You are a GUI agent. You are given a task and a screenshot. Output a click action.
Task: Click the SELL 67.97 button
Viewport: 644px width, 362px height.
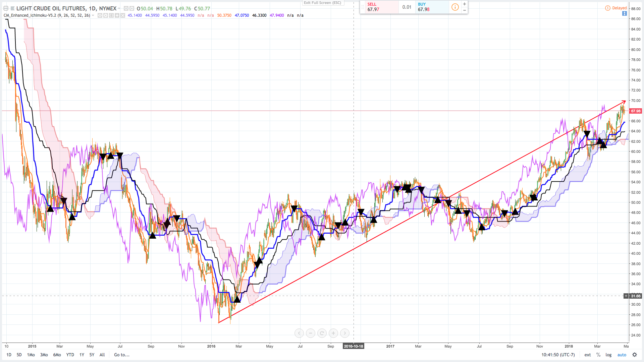coord(381,7)
